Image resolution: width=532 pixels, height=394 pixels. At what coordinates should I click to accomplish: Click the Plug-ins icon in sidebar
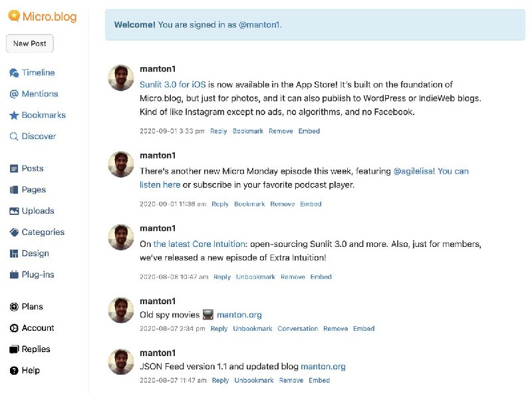[14, 275]
